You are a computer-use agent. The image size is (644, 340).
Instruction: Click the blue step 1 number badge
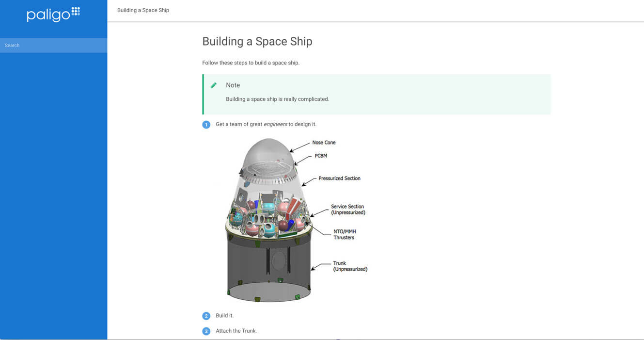pyautogui.click(x=206, y=124)
